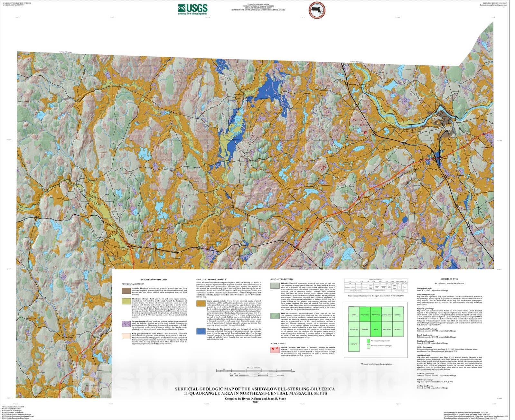The height and width of the screenshot is (420, 515).
Task: Click the 'GLACIAL TILL DEPOSITS' heading
Action: click(282, 279)
